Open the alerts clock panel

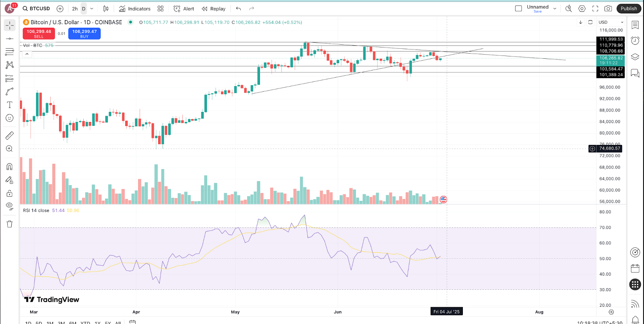click(x=635, y=41)
